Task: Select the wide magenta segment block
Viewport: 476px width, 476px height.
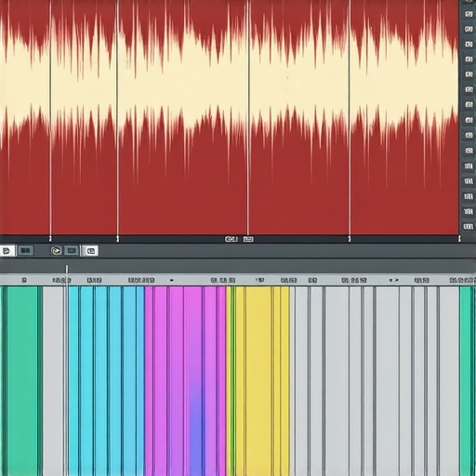Action: click(185, 381)
